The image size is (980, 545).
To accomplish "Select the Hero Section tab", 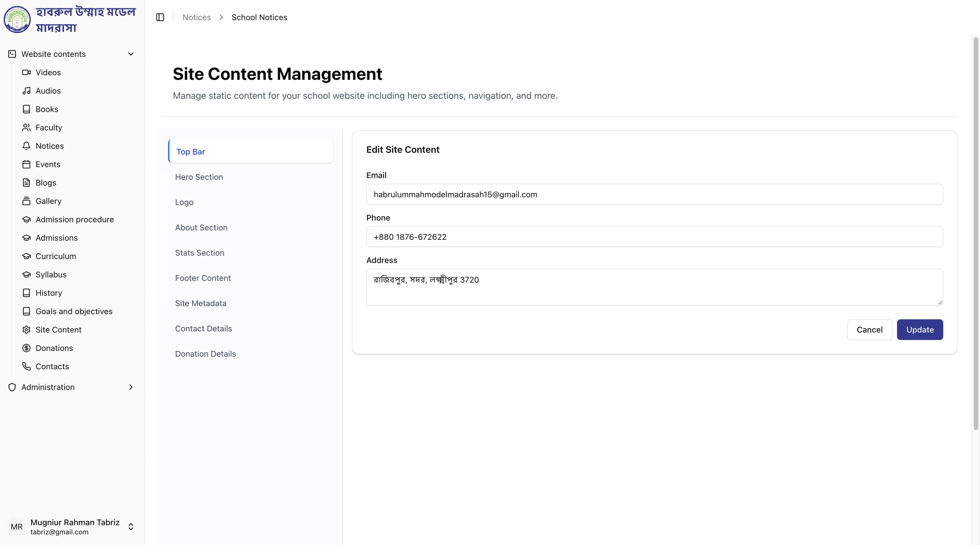I will [251, 177].
